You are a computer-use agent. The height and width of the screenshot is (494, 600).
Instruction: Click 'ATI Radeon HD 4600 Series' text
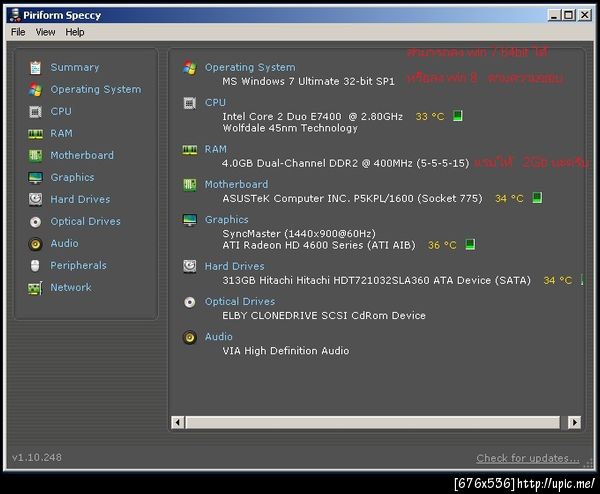[x=293, y=245]
